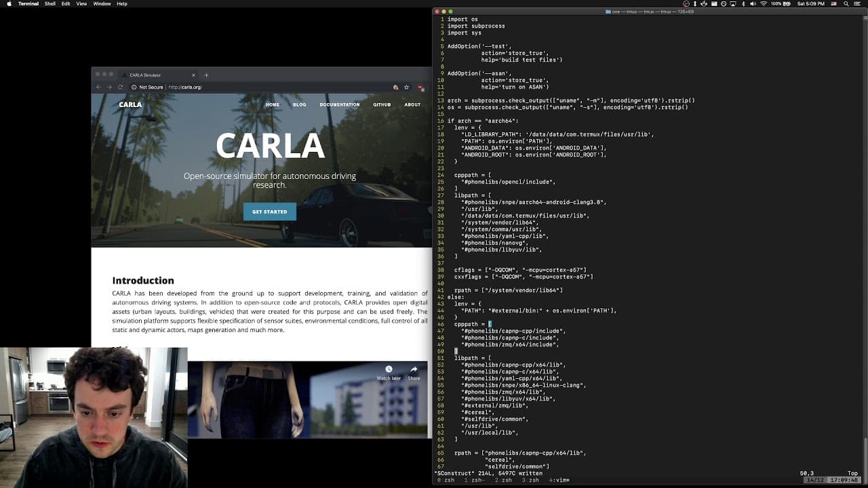
Task: Click the volume icon in menu bar
Action: click(x=753, y=3)
